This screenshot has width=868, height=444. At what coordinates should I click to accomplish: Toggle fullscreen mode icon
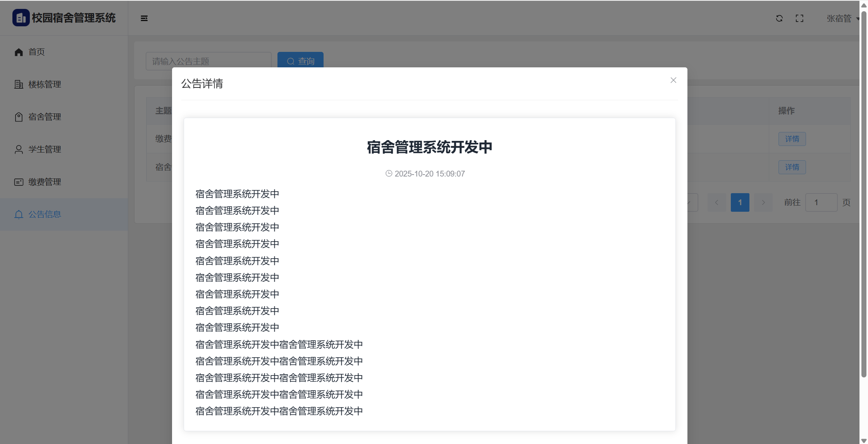click(x=799, y=18)
